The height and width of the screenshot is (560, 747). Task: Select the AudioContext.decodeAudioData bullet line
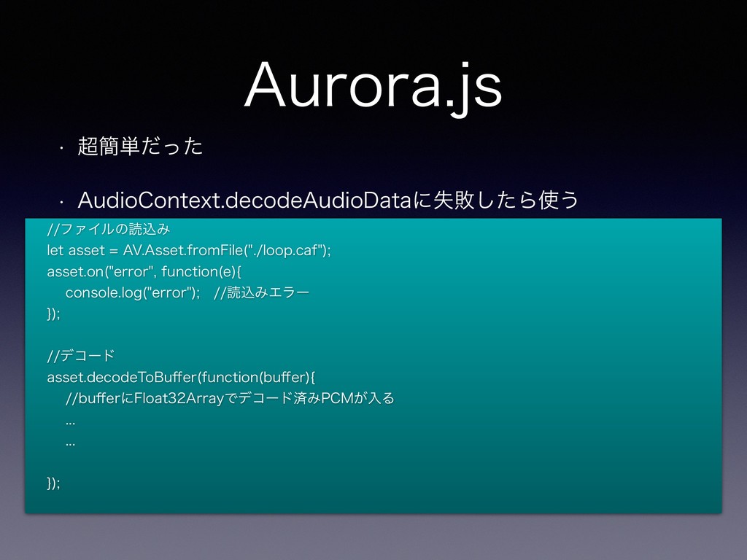tap(328, 200)
